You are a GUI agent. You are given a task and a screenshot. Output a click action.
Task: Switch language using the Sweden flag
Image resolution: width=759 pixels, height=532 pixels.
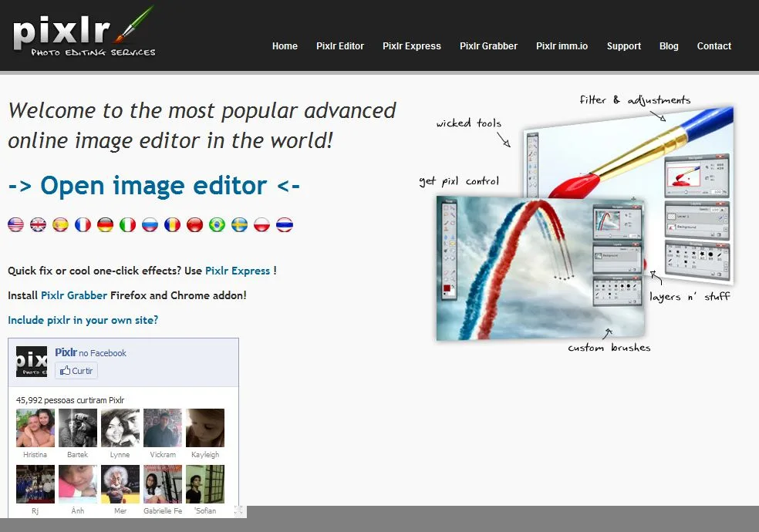tap(240, 225)
